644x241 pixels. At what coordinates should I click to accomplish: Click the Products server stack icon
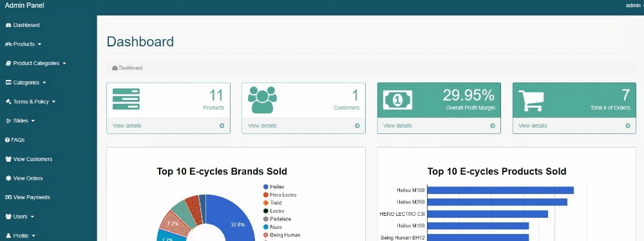126,99
